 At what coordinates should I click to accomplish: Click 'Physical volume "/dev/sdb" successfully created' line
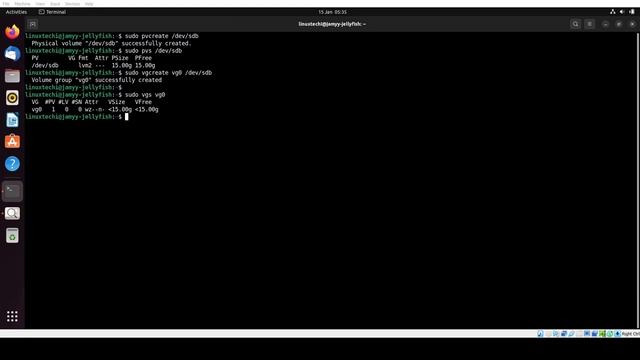(x=111, y=43)
